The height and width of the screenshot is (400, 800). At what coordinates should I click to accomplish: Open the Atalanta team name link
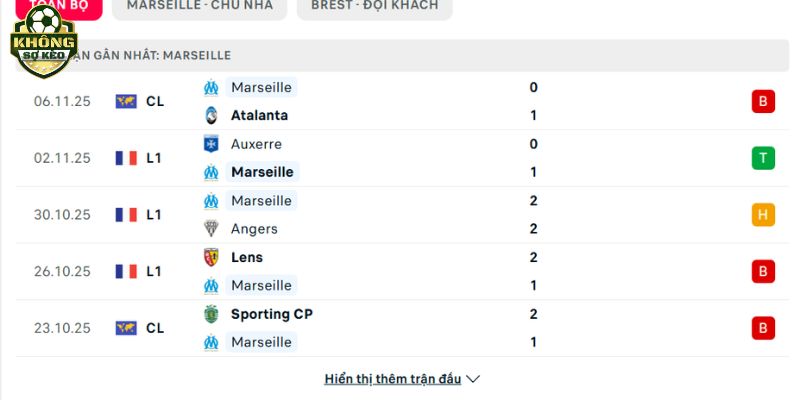point(259,115)
